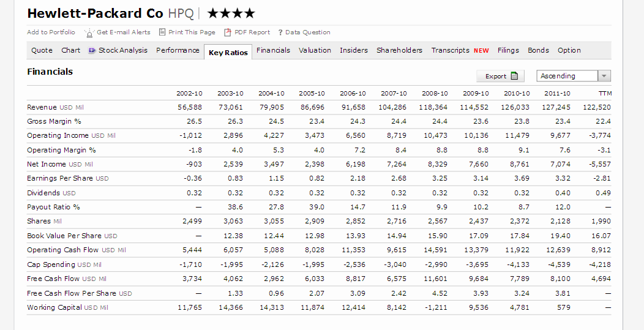The height and width of the screenshot is (330, 644).
Task: Click the Book Value Per Share row label
Action: click(72, 236)
